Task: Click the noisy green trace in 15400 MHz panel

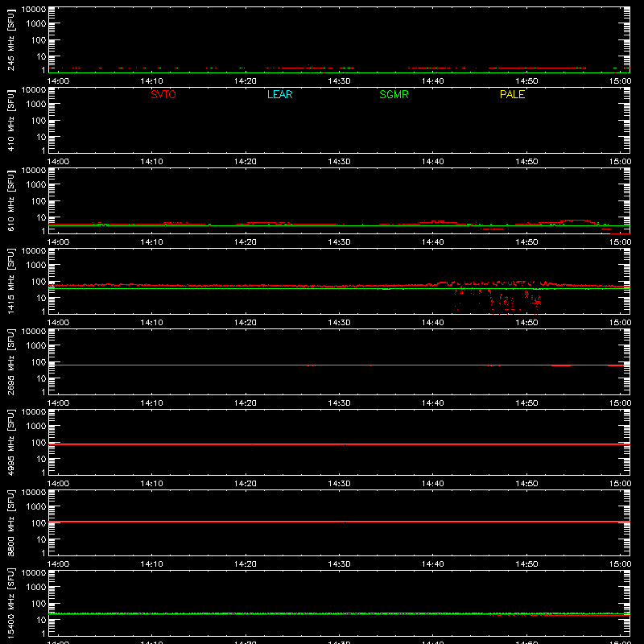Action: 339,613
